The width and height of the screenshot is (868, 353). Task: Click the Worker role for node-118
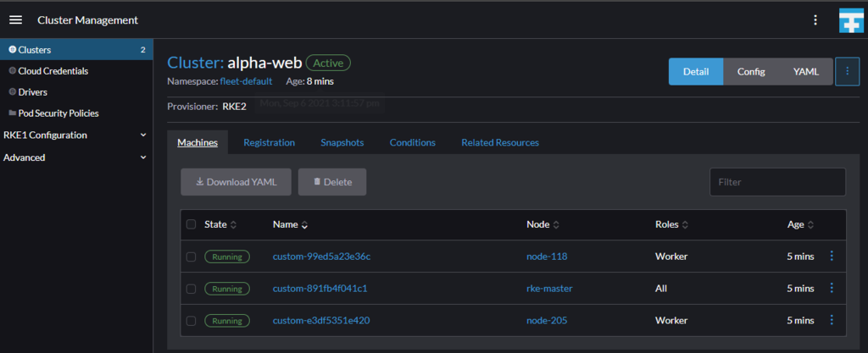[671, 256]
